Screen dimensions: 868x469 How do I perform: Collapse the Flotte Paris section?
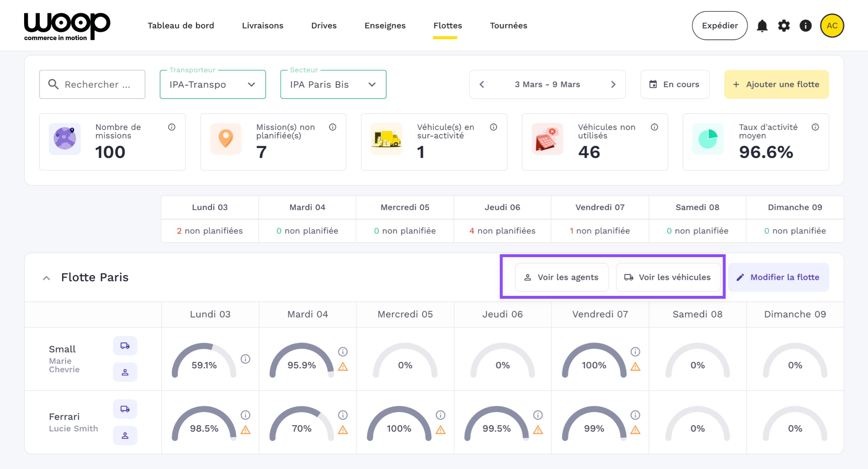pyautogui.click(x=46, y=278)
